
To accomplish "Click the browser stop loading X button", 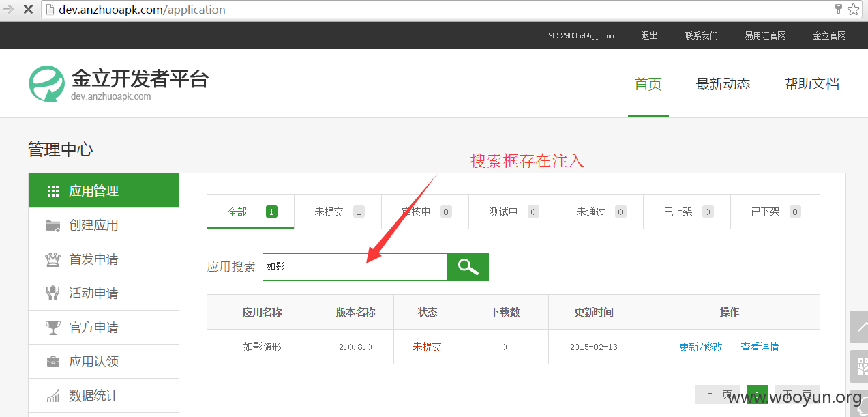I will point(28,10).
